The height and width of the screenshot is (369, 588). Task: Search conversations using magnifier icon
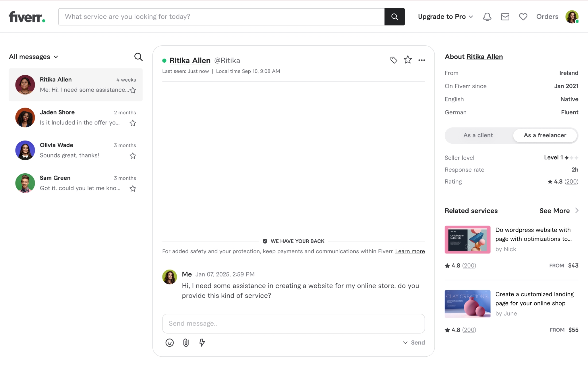[x=138, y=57]
